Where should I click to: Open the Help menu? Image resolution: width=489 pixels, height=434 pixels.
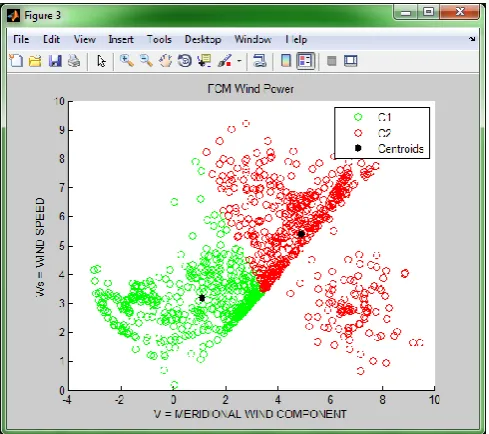click(x=296, y=39)
